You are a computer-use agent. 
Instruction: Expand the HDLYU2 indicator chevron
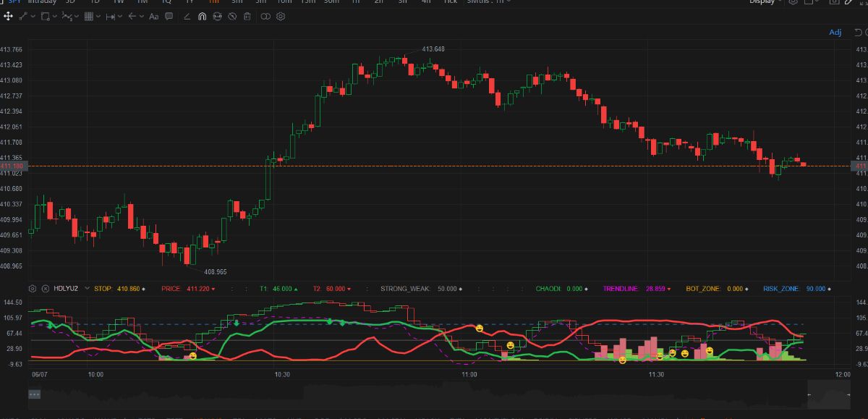pyautogui.click(x=87, y=288)
